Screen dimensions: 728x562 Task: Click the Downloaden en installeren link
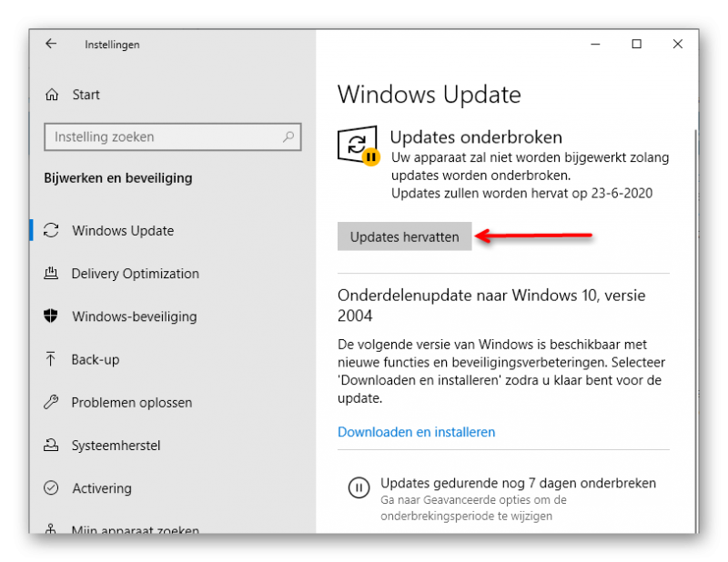pos(417,432)
